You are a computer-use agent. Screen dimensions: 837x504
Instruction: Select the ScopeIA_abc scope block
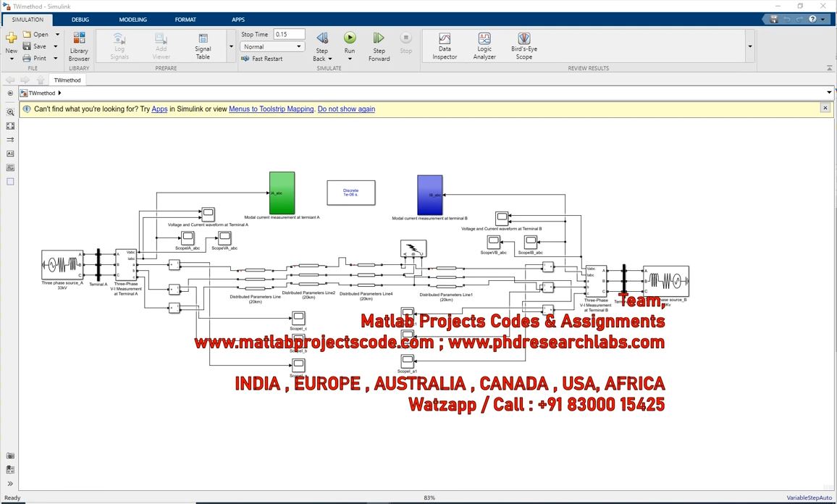(x=188, y=238)
